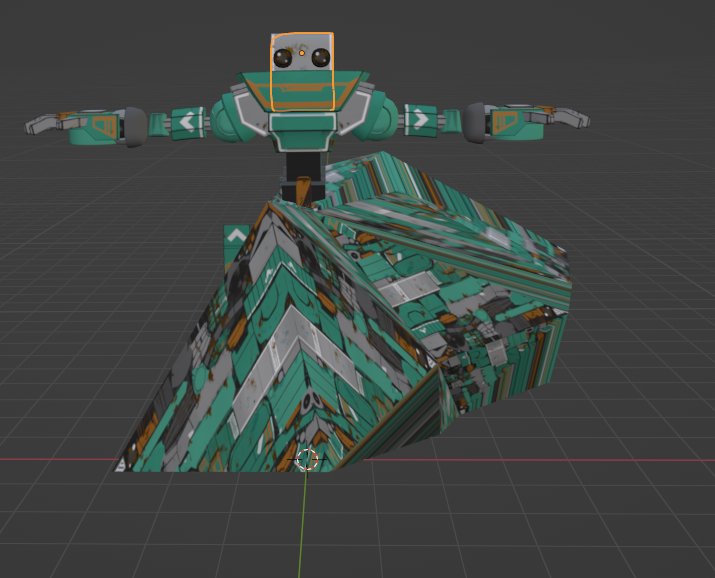Click the white chevron on the right forearm

point(421,120)
